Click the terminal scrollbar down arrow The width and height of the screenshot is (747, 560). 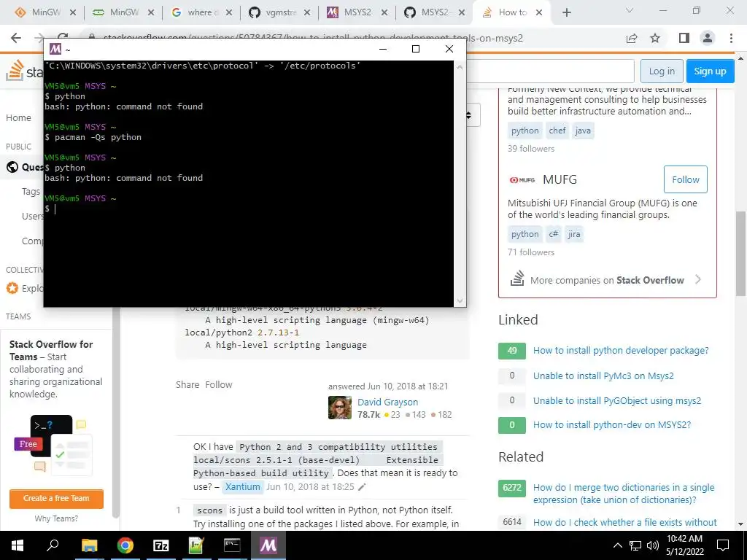point(460,300)
